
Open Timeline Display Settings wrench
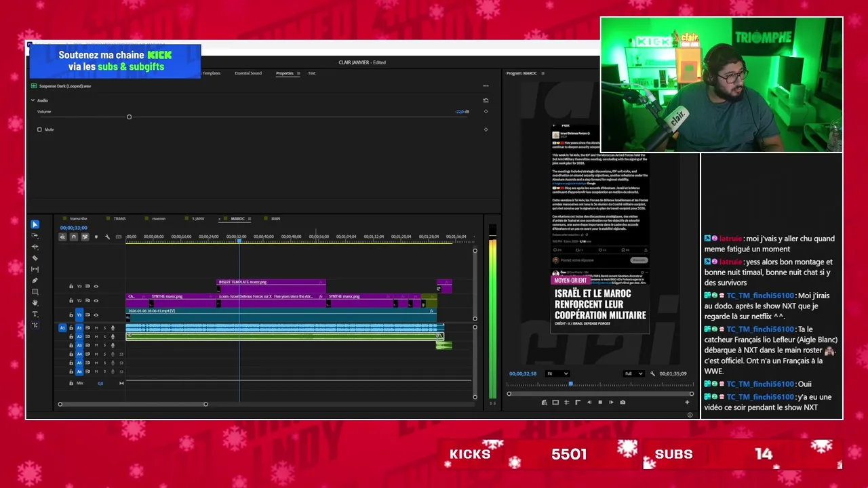point(107,237)
